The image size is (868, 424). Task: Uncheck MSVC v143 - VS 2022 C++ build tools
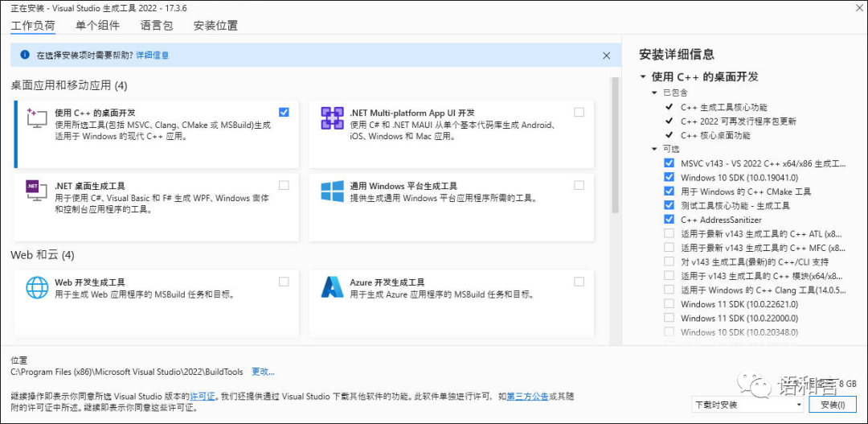[x=669, y=163]
